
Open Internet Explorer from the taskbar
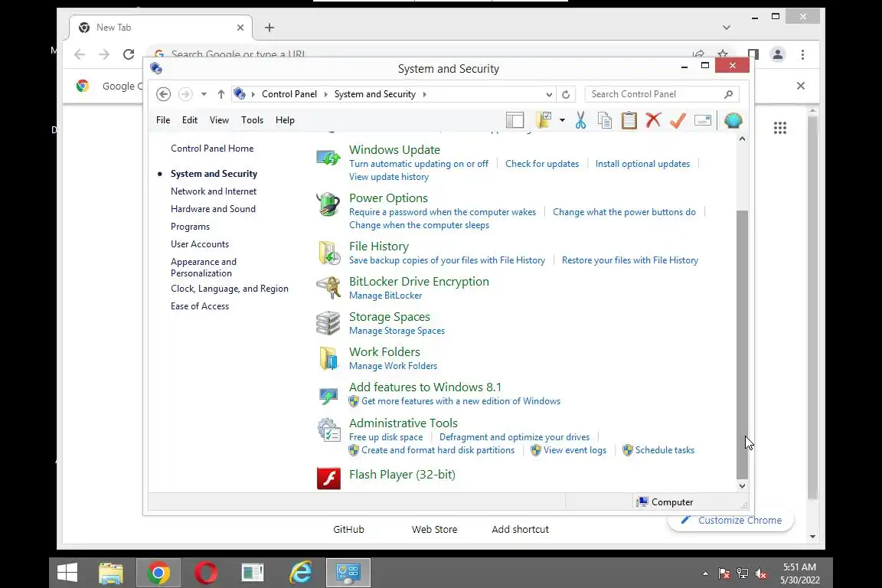pos(301,573)
